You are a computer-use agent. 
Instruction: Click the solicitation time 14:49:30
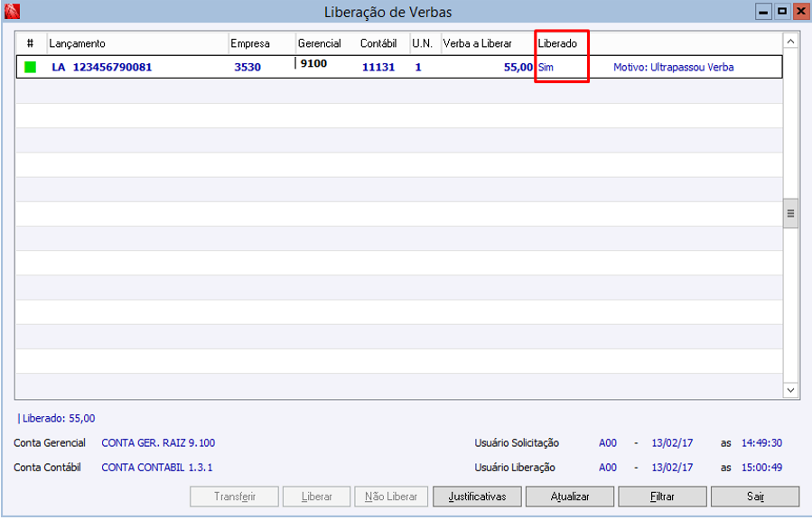click(x=761, y=443)
